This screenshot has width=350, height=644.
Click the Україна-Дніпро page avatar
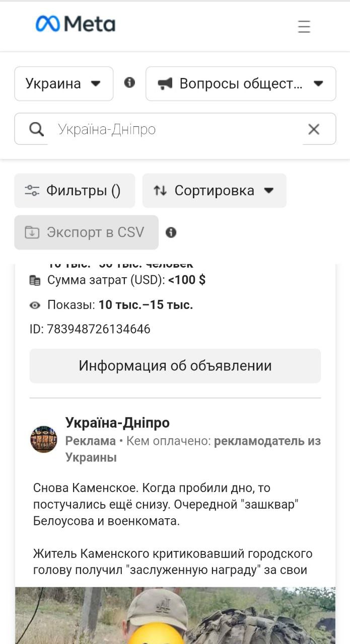point(44,439)
